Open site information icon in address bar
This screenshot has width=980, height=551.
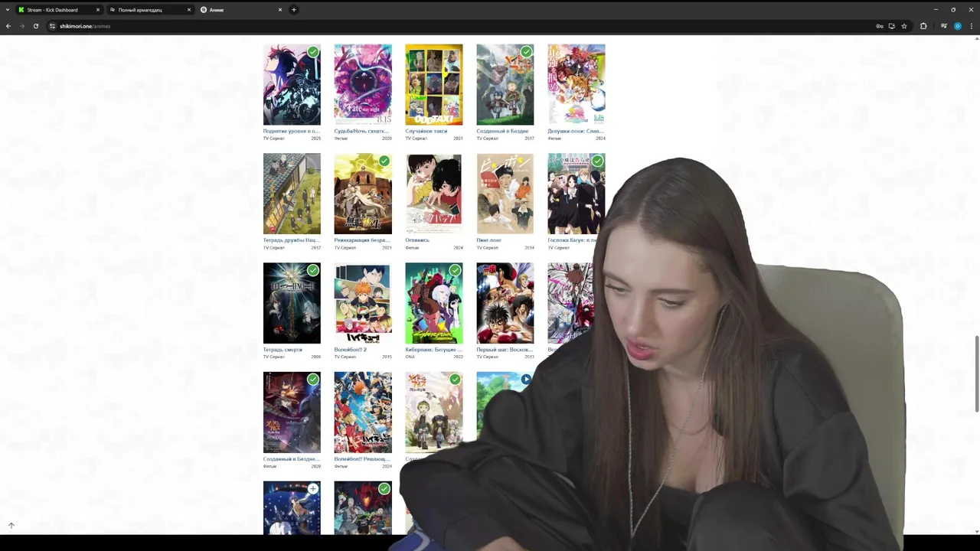[x=52, y=26]
